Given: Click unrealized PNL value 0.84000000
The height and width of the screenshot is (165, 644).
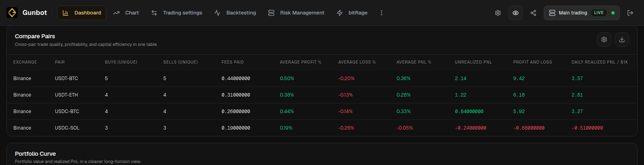Looking at the screenshot, I should pyautogui.click(x=469, y=111).
